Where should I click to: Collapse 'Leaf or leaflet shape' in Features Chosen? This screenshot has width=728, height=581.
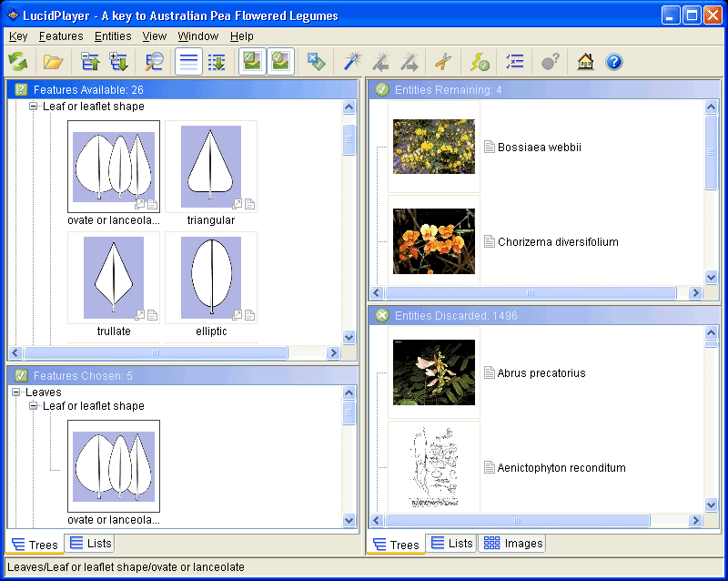coord(34,406)
